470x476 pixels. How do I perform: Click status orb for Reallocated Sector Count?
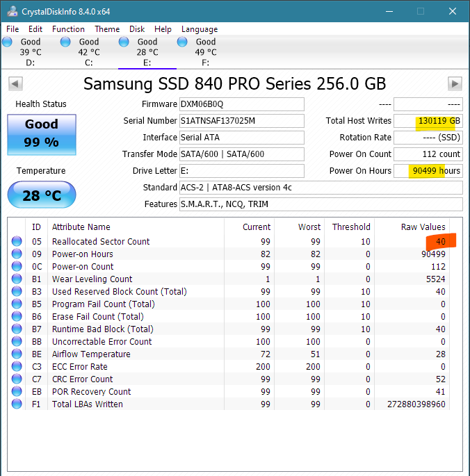tap(17, 241)
